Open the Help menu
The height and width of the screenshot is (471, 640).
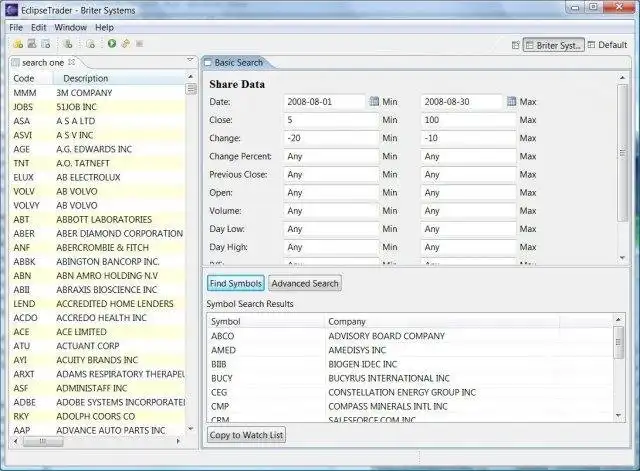click(x=104, y=27)
